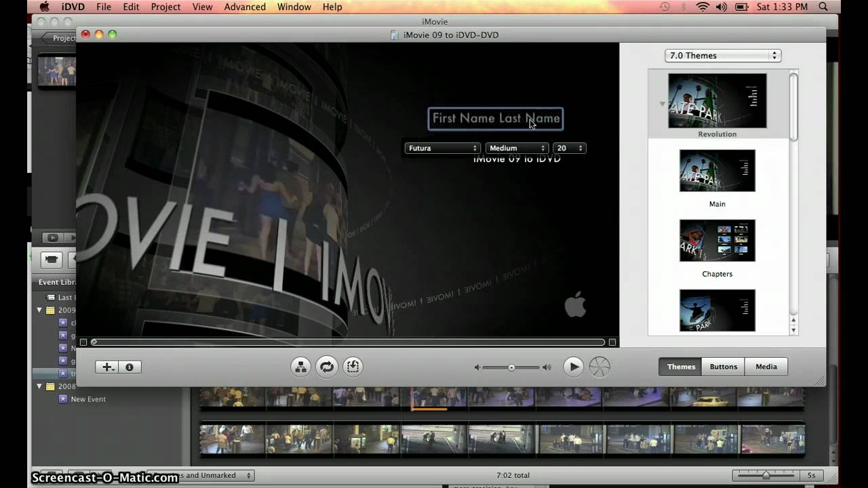868x488 pixels.
Task: Open the 7.0 Themes dropdown
Action: tap(723, 56)
